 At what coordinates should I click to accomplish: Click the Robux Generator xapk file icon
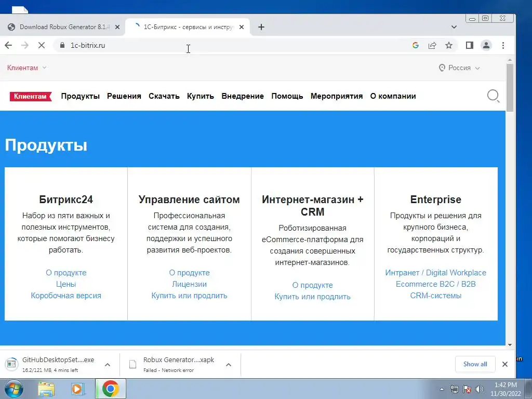[x=132, y=364]
